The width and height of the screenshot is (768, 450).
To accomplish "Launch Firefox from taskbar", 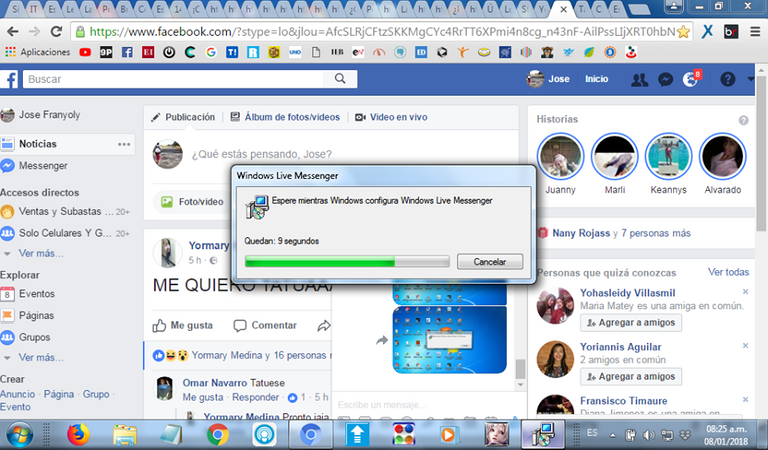I will click(78, 434).
